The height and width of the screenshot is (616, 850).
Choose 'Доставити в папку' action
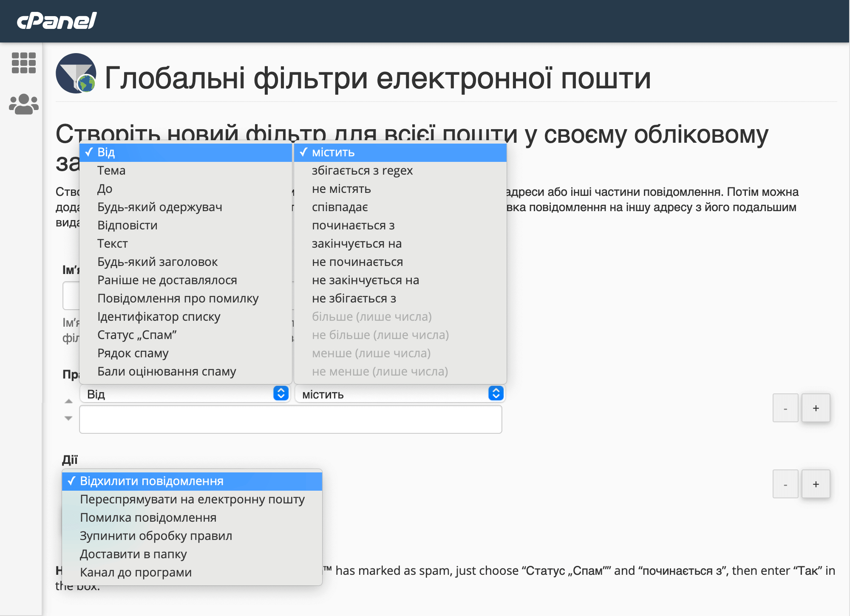pyautogui.click(x=192, y=554)
